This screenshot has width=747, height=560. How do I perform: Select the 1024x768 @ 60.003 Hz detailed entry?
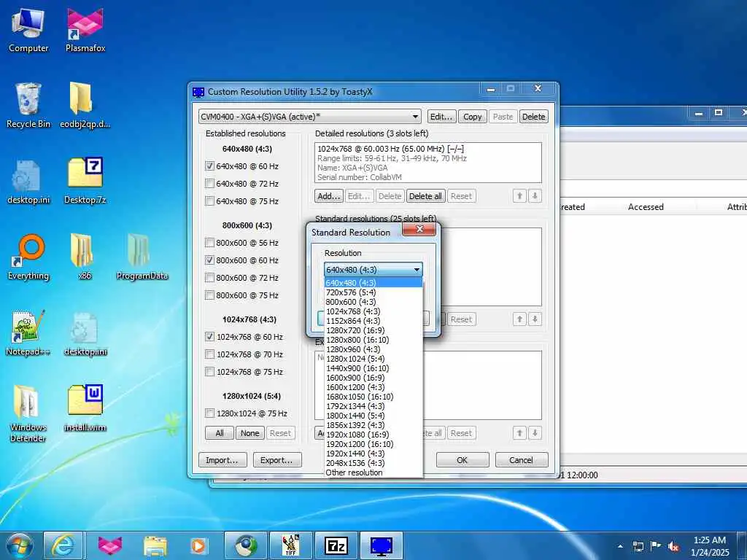coord(427,149)
